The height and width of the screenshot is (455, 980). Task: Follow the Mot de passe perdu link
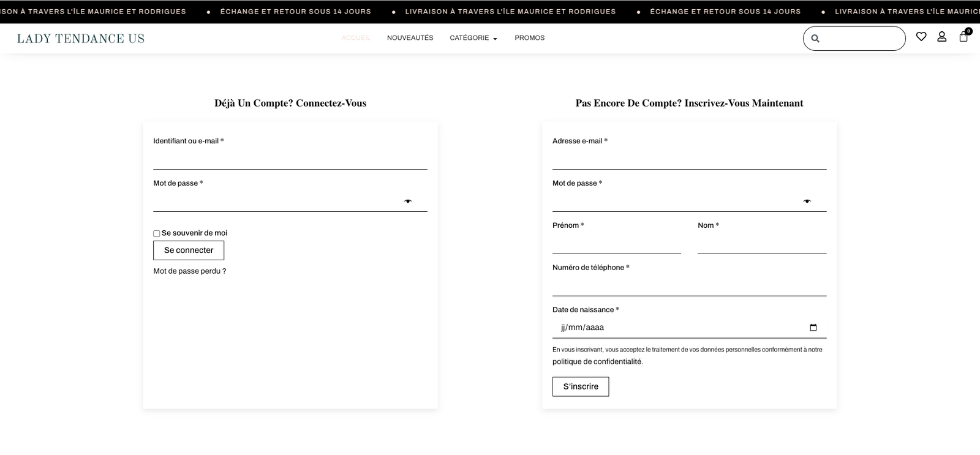tap(189, 271)
